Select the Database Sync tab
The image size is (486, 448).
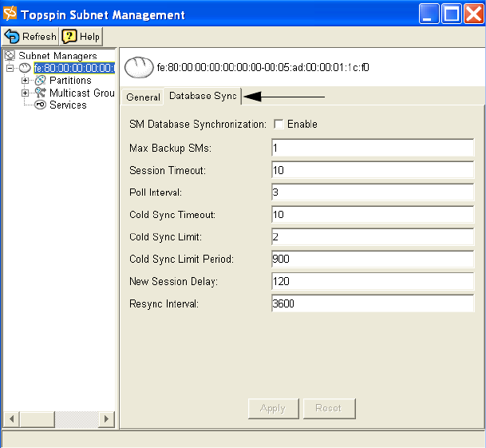click(x=202, y=96)
